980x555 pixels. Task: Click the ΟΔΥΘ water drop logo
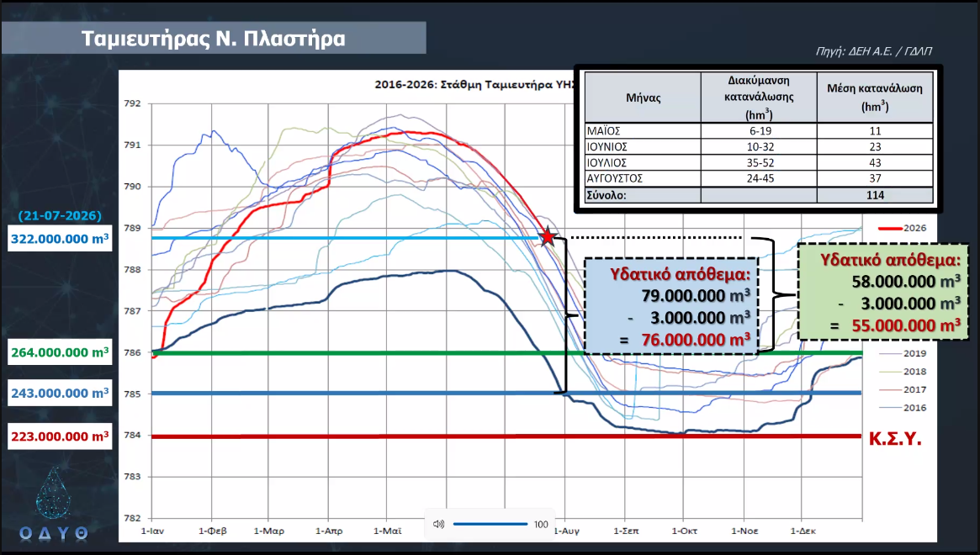(53, 504)
